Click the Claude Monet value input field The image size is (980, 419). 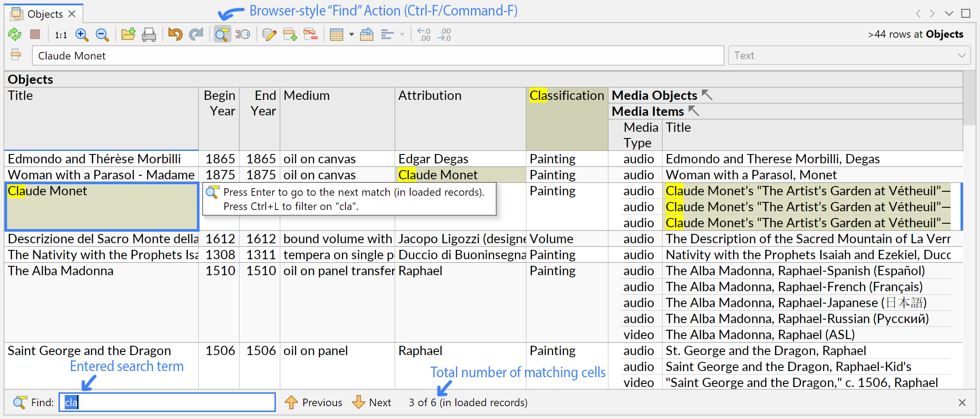(378, 55)
